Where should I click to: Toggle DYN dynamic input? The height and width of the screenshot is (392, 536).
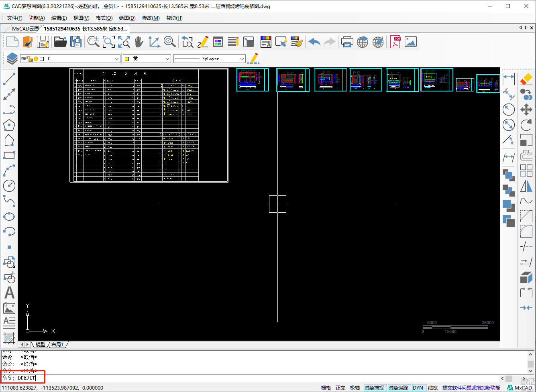click(418, 388)
